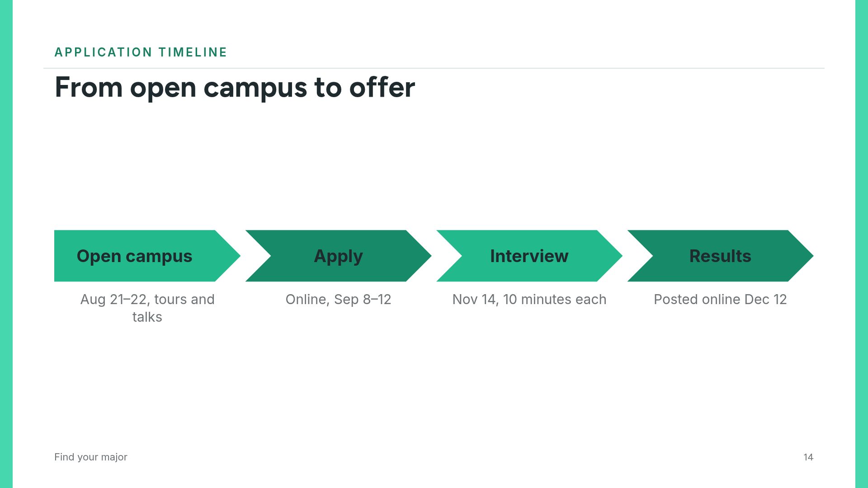The width and height of the screenshot is (868, 488).
Task: Select the Interview chevron shape
Action: point(529,256)
